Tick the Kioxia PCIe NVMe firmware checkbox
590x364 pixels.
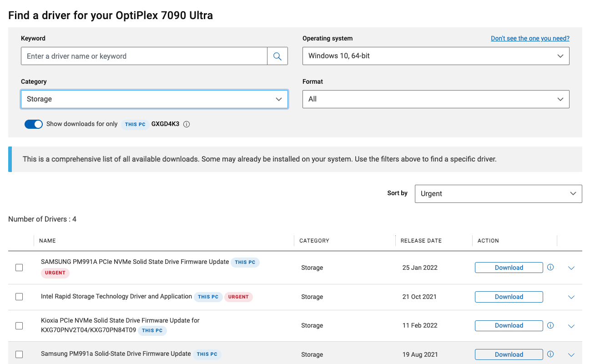pos(19,325)
